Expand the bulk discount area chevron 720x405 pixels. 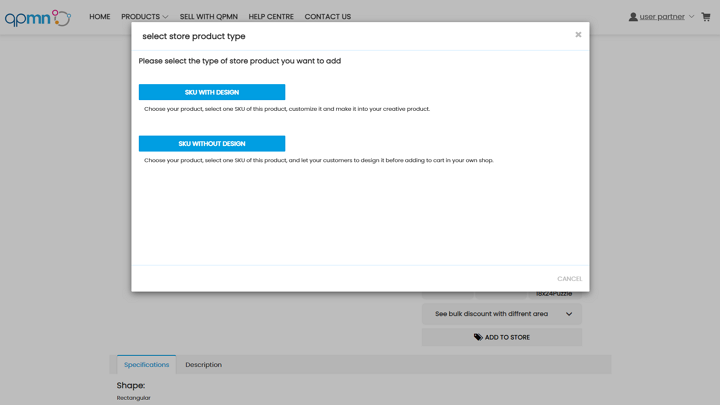[569, 314]
